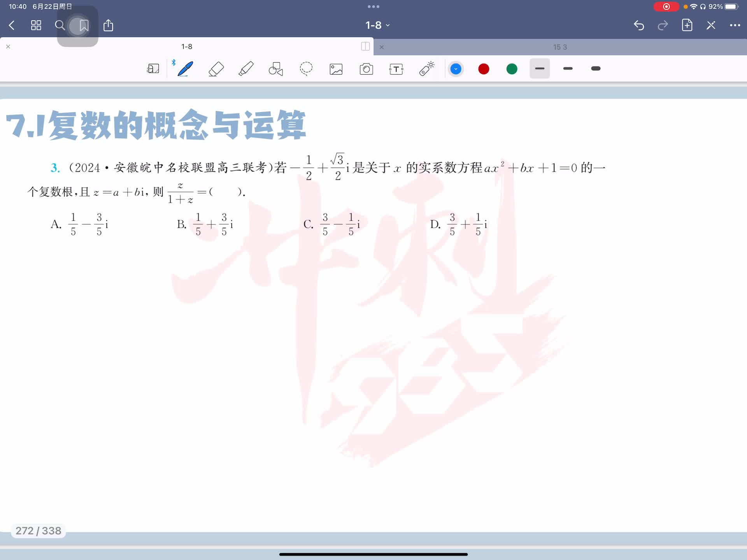Open the camera capture tool

pyautogui.click(x=366, y=69)
